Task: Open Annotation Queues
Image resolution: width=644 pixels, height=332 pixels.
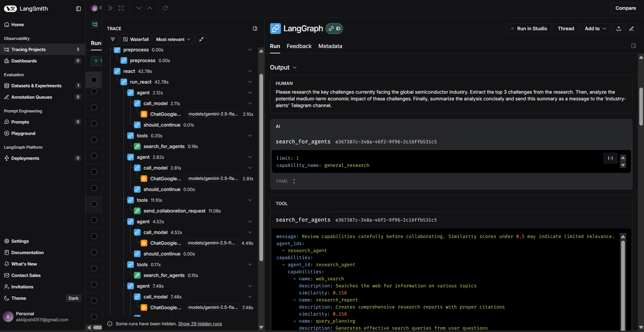Action: [43, 97]
